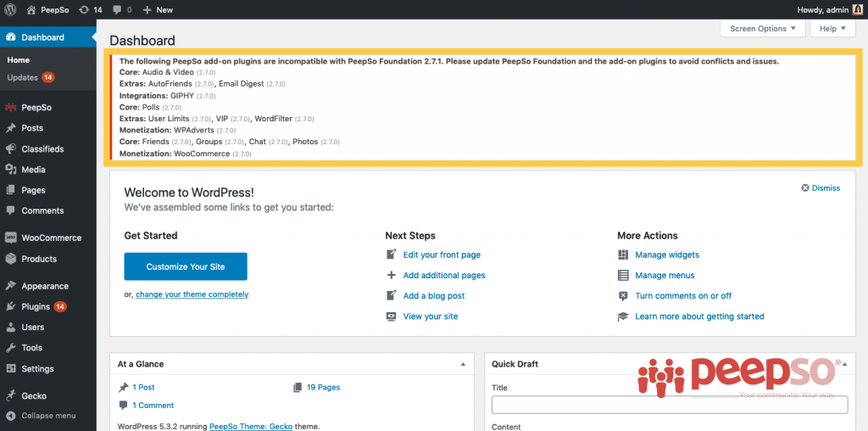Click the updates refresh icon showing 14
The height and width of the screenshot is (431, 868).
pyautogui.click(x=84, y=9)
